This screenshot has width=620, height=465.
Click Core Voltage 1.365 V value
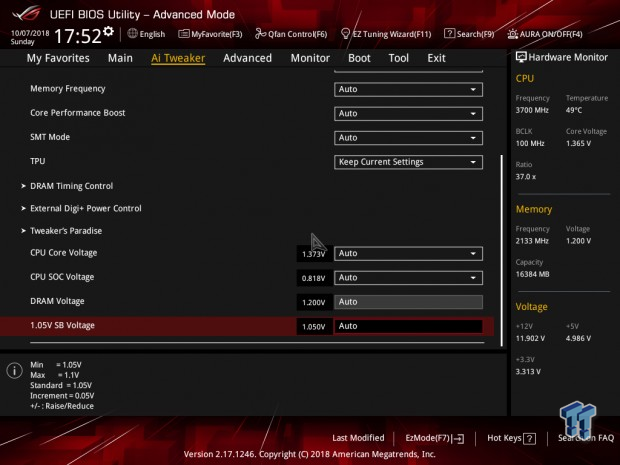pyautogui.click(x=578, y=144)
